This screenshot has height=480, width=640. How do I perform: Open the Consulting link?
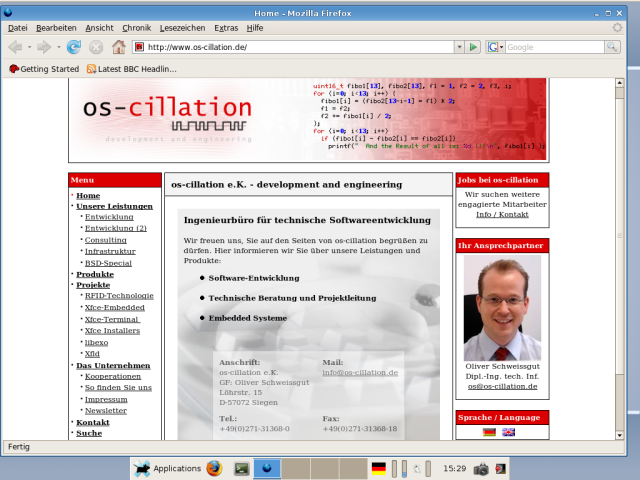(105, 240)
